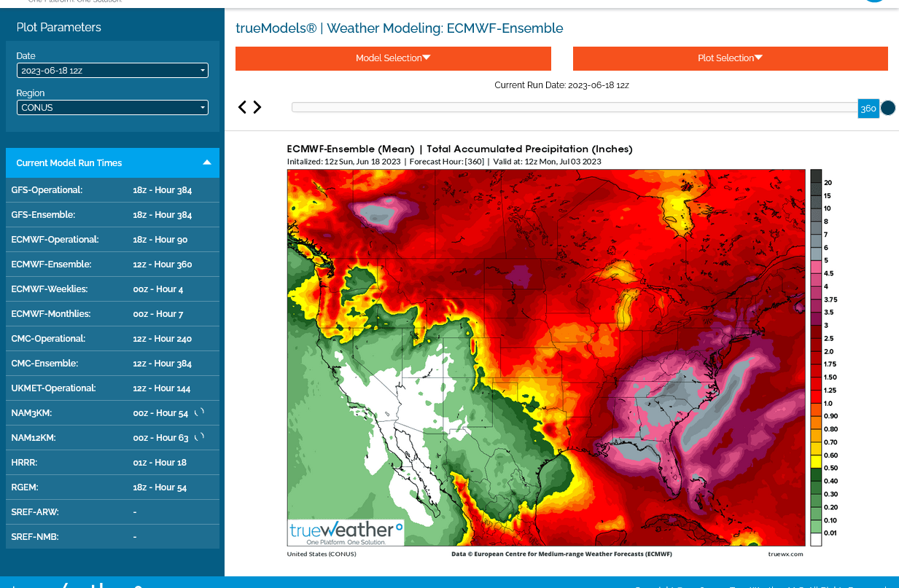Click the precipitation color legend bar
The width and height of the screenshot is (899, 588).
click(816, 358)
